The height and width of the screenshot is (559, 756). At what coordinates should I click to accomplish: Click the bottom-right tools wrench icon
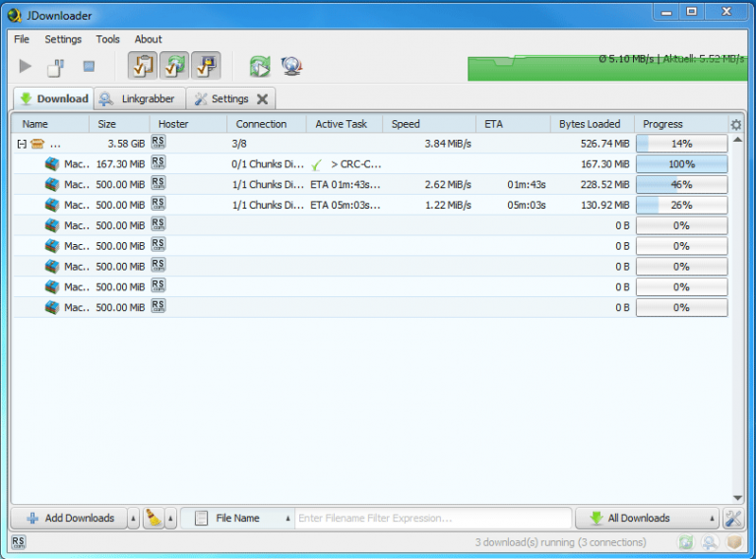[732, 518]
